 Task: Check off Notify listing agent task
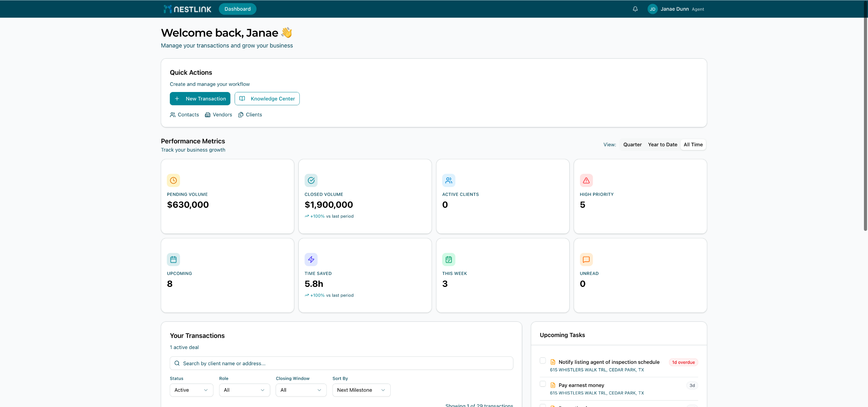(x=543, y=360)
